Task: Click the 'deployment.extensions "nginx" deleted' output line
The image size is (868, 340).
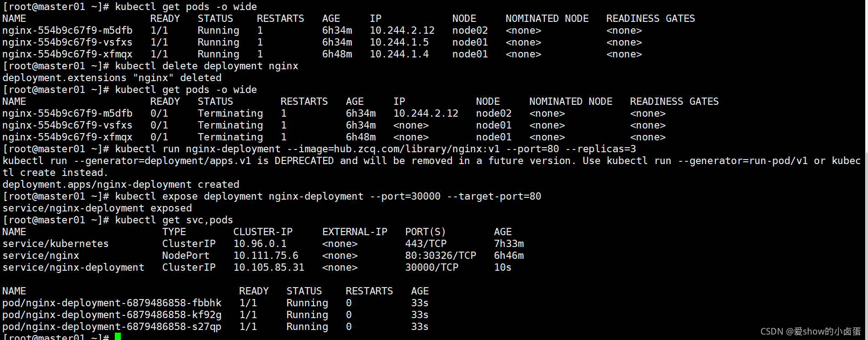Action: click(112, 78)
